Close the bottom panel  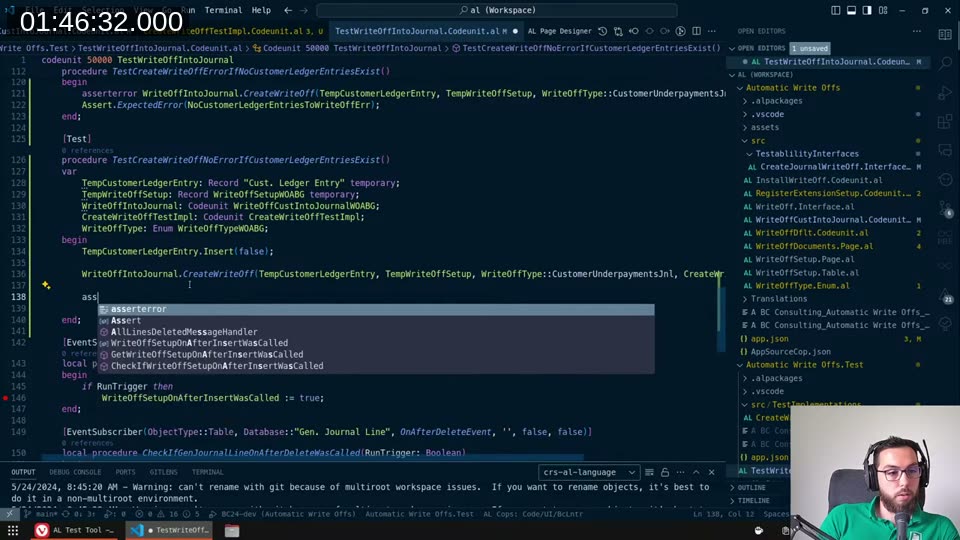[x=711, y=472]
